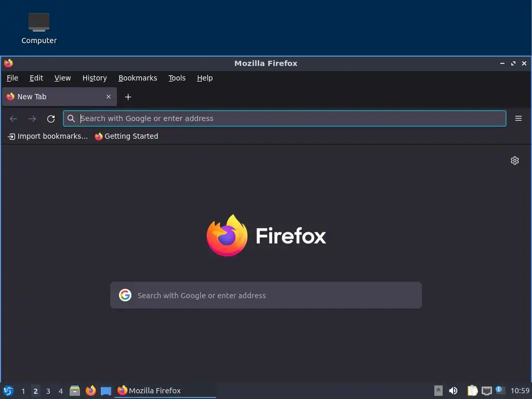The width and height of the screenshot is (532, 399).
Task: Click the magnifier icon in address bar
Action: 71,118
